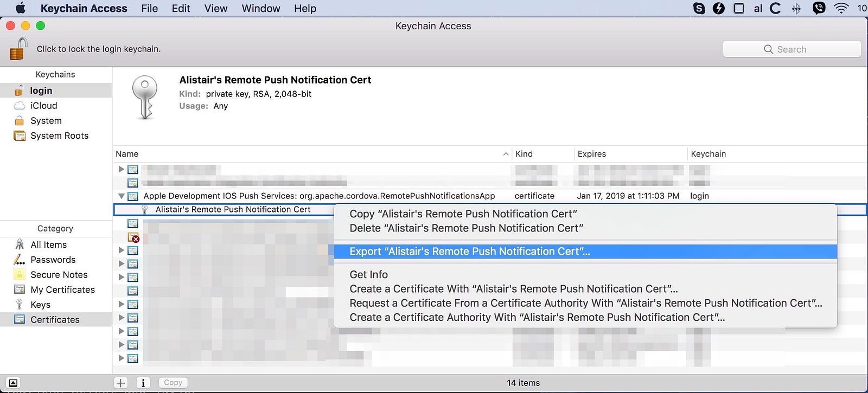Click the certificate icon with red X badge
The width and height of the screenshot is (868, 393).
point(133,237)
